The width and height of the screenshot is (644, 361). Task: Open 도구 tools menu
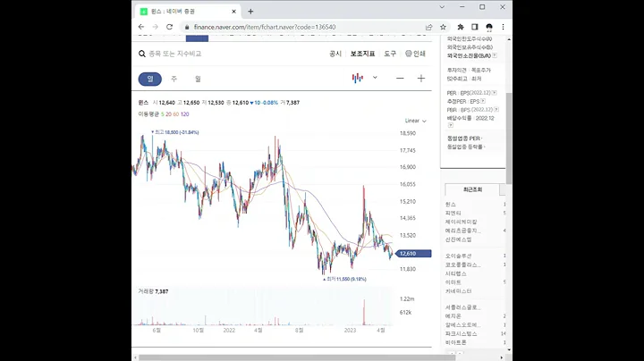[x=390, y=54]
